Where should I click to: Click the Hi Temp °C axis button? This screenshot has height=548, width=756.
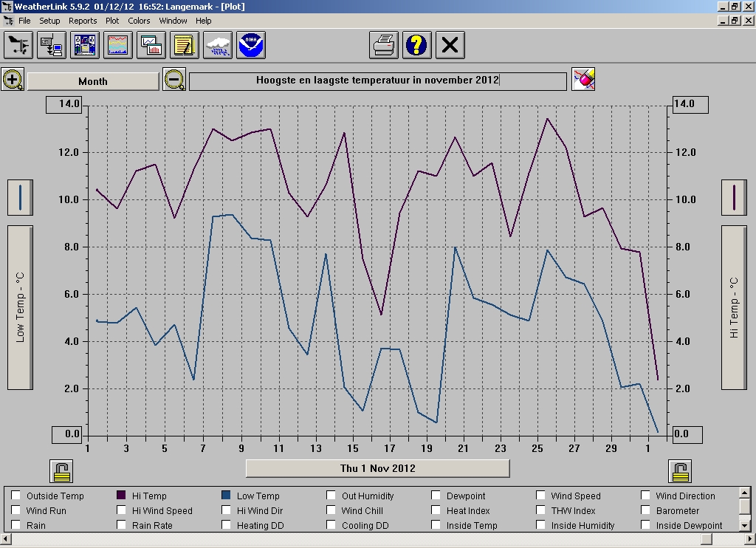tap(734, 307)
